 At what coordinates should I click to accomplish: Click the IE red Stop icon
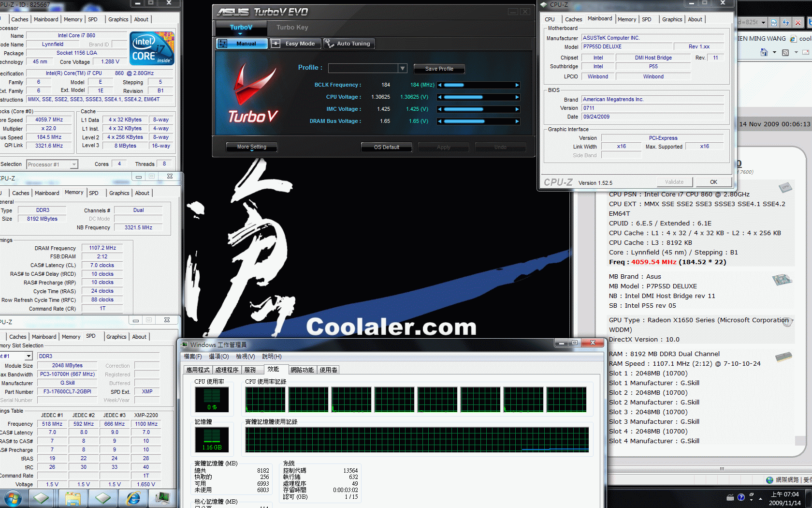(798, 22)
